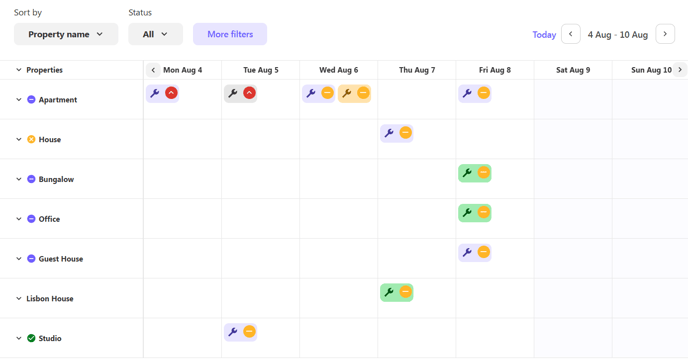This screenshot has width=688, height=360.
Task: Open the Guest House task on Fri Aug 8
Action: pyautogui.click(x=475, y=252)
